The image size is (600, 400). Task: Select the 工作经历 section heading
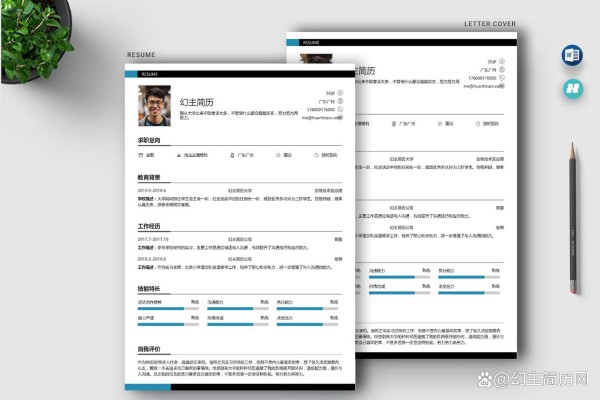[149, 227]
